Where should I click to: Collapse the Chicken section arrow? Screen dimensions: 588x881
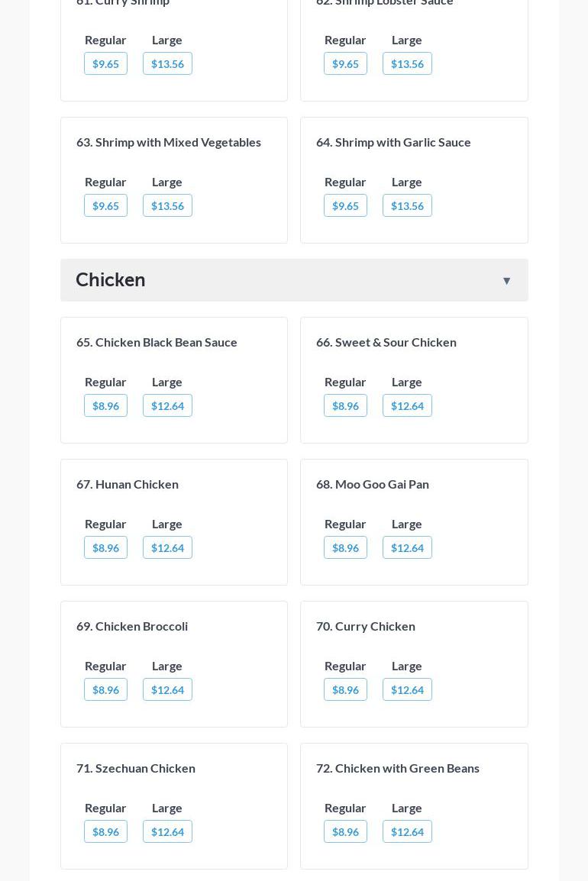pyautogui.click(x=506, y=281)
